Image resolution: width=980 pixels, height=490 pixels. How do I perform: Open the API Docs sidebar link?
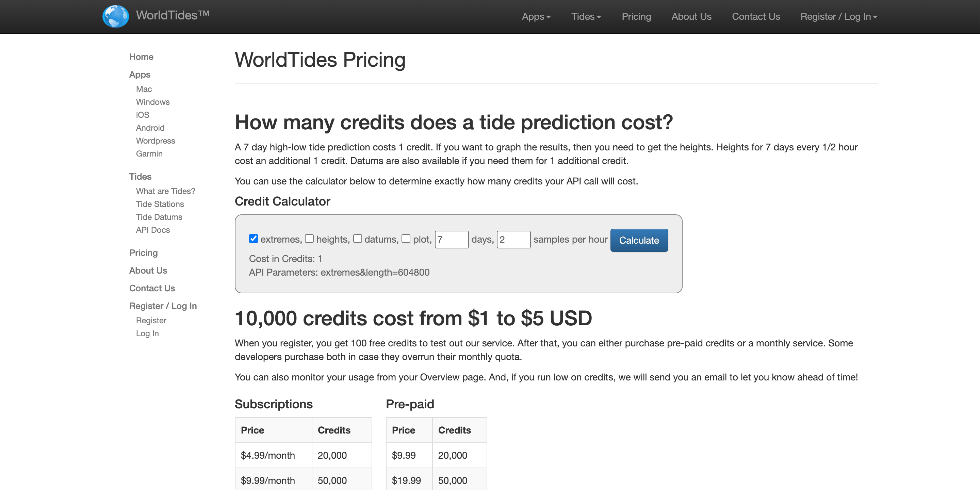(152, 230)
